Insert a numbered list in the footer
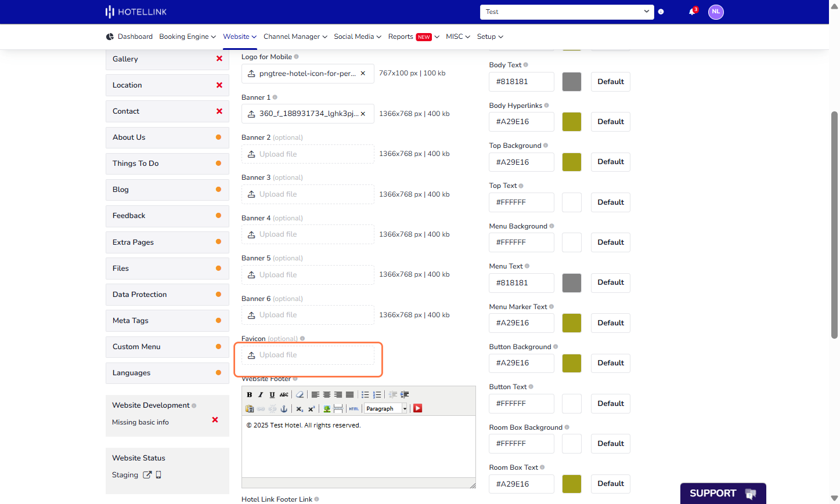This screenshot has width=840, height=504. 377,394
